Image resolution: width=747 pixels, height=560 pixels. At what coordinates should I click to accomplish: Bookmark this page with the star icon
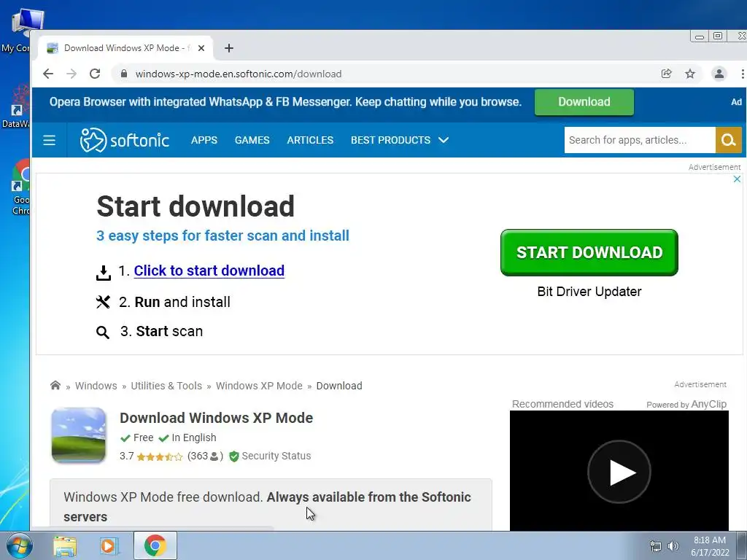tap(690, 74)
